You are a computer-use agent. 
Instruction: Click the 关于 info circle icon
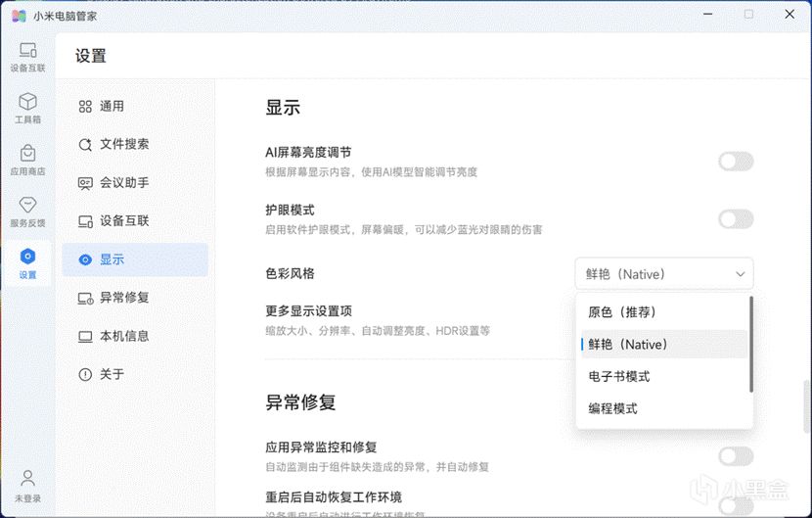click(85, 374)
